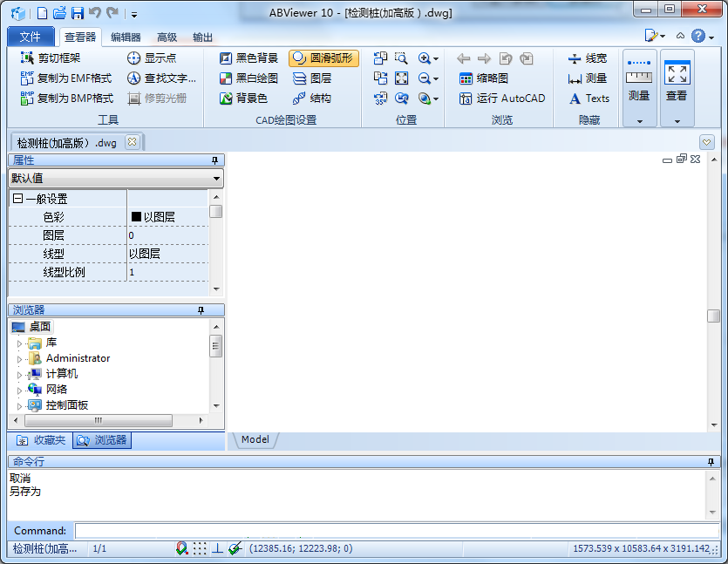Open the 背景色 background color picker
The image size is (728, 564).
[244, 98]
